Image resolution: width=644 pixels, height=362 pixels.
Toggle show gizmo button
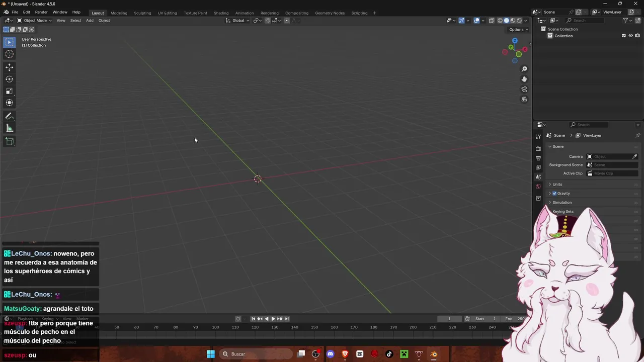[x=461, y=20]
